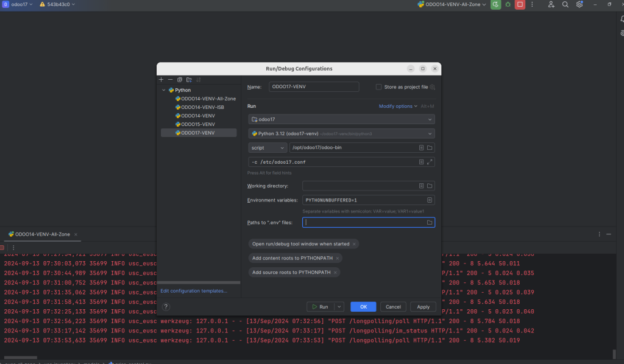Viewport: 624px width, 364px height.
Task: Toggle Store as project file checkbox
Action: click(379, 87)
